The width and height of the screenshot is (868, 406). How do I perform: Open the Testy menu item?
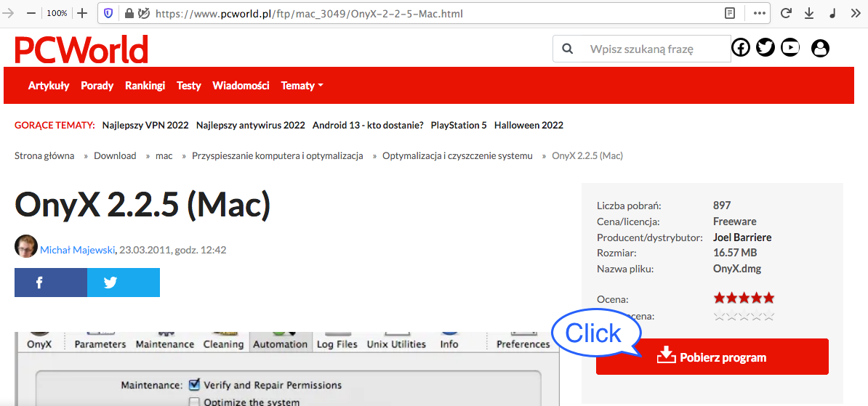tap(189, 86)
